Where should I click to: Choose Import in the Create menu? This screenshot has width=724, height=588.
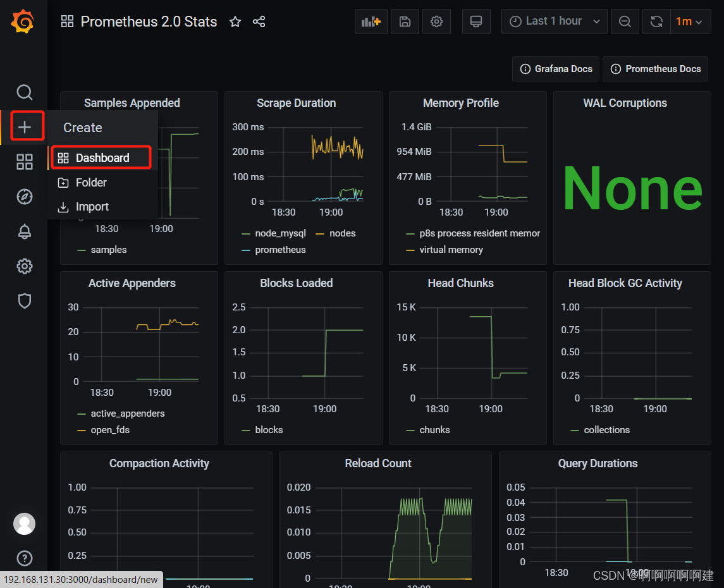coord(92,207)
